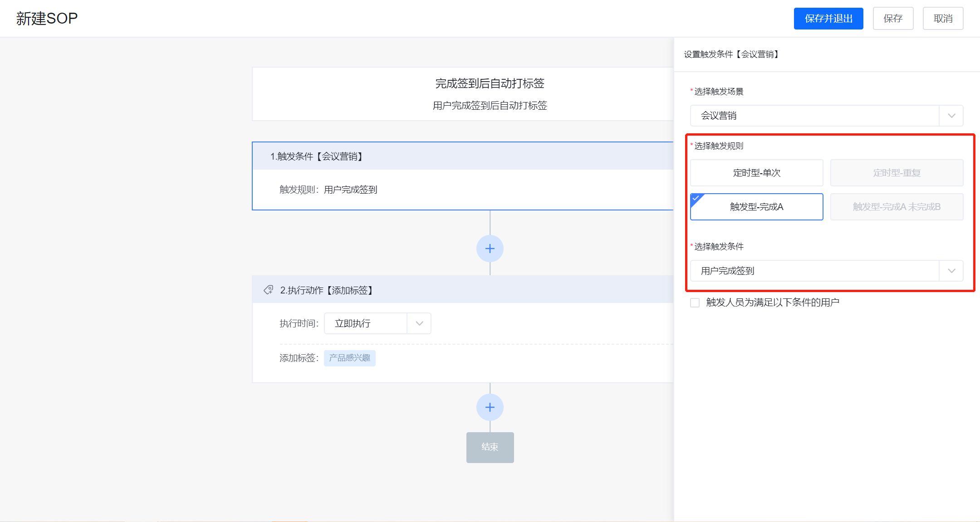
Task: Click the SOP title 完成签到后自动打标签
Action: pos(490,83)
